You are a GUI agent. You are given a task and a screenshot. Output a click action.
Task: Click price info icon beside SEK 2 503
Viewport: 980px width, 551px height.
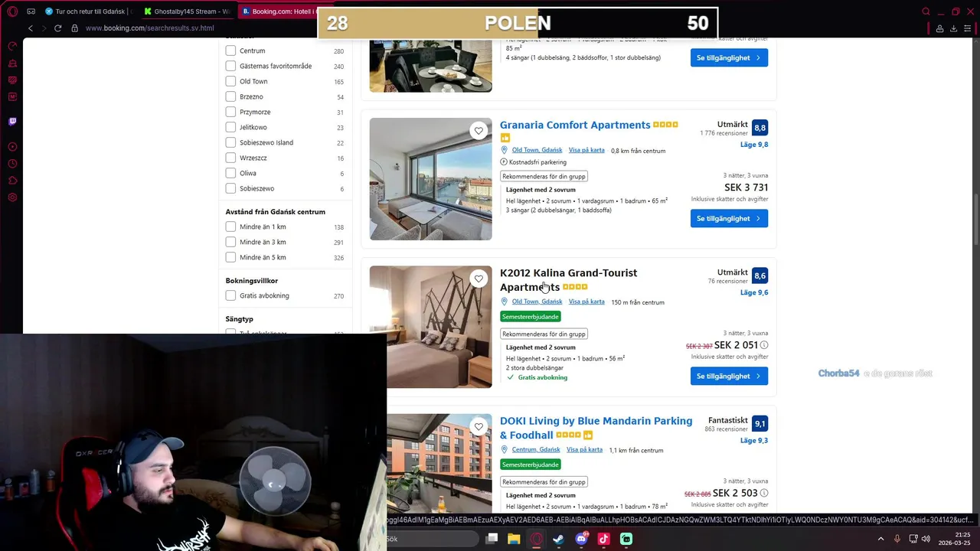click(x=764, y=494)
